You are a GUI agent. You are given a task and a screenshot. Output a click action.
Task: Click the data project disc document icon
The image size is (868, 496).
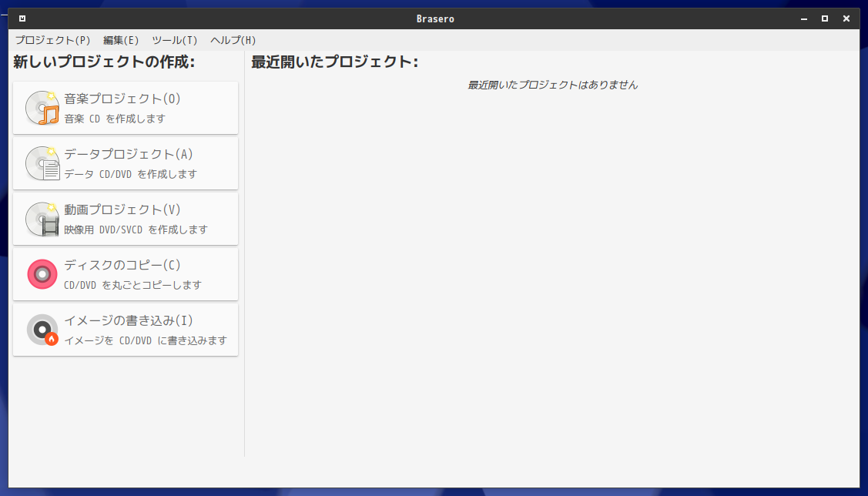point(42,163)
